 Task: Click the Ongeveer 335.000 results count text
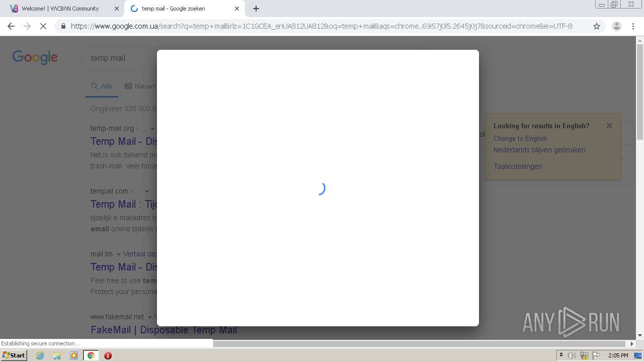pyautogui.click(x=124, y=109)
